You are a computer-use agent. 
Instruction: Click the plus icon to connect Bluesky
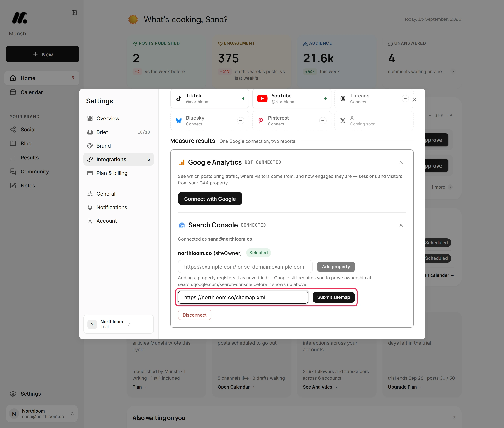coord(241,121)
